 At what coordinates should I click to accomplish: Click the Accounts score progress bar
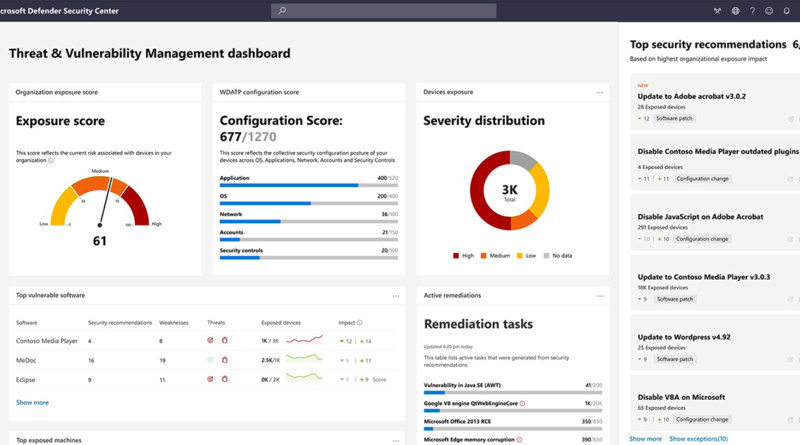click(x=309, y=239)
